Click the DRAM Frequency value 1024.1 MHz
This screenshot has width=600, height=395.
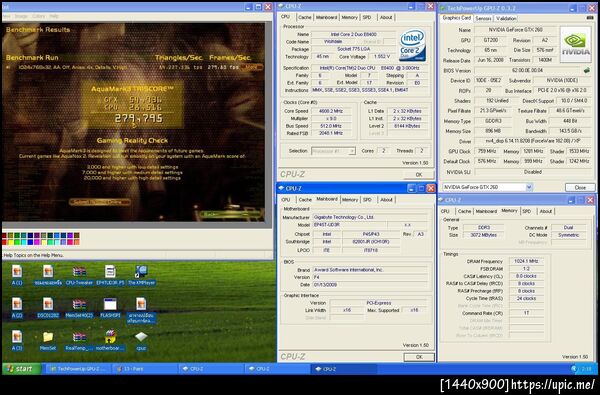tap(527, 261)
